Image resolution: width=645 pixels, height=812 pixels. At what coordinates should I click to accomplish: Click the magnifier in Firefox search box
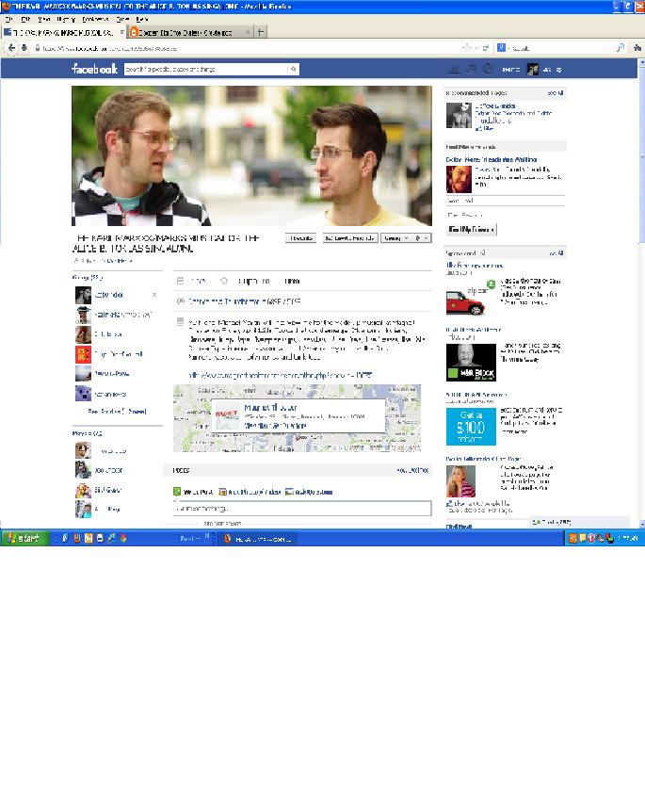tap(621, 48)
